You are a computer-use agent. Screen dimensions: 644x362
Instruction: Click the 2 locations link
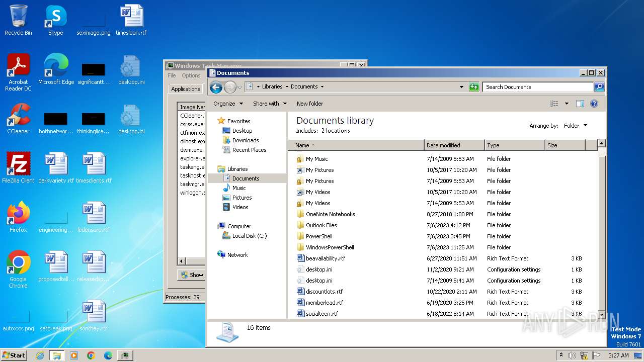[336, 131]
